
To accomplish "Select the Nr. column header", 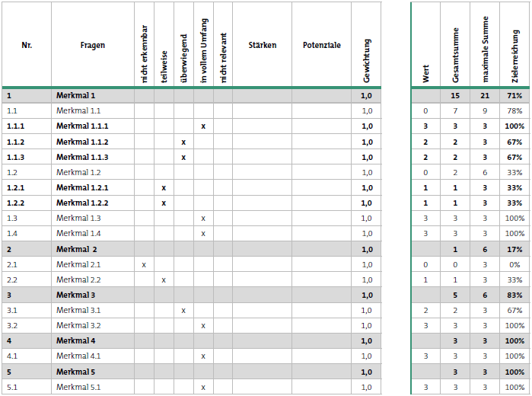I will [x=27, y=45].
